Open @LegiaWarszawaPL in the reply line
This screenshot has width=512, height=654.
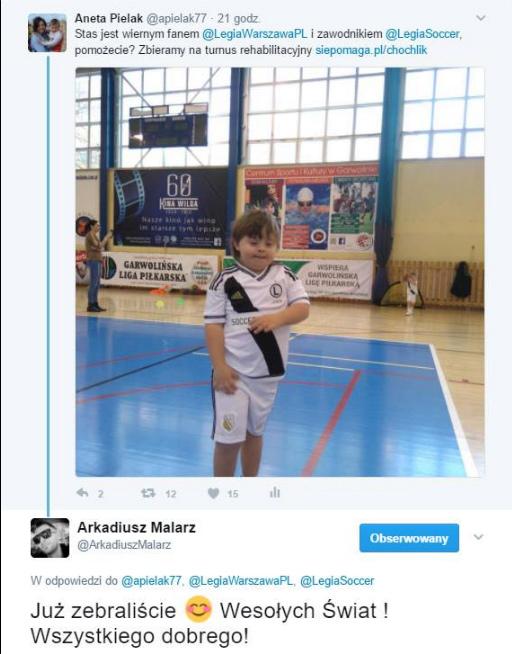pyautogui.click(x=241, y=581)
